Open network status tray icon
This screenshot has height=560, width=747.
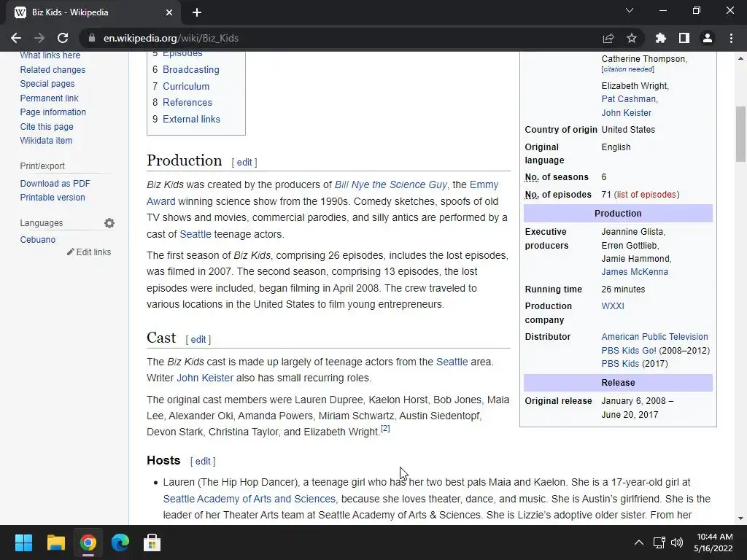coord(659,542)
